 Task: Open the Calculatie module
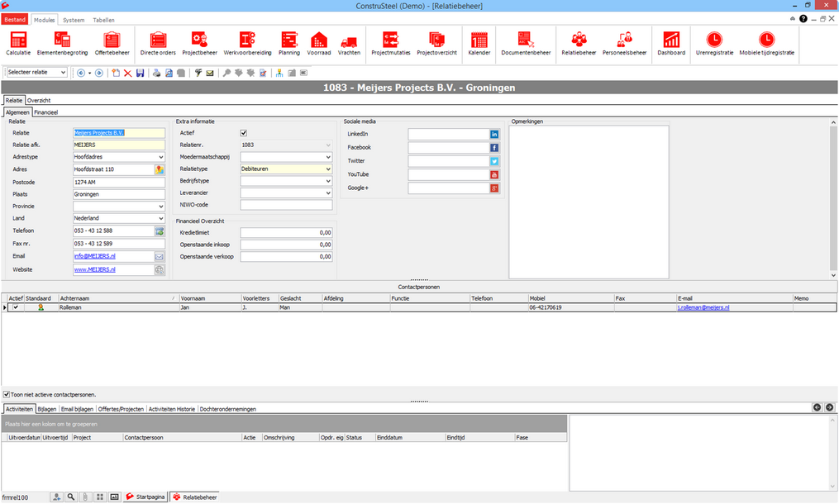click(18, 43)
